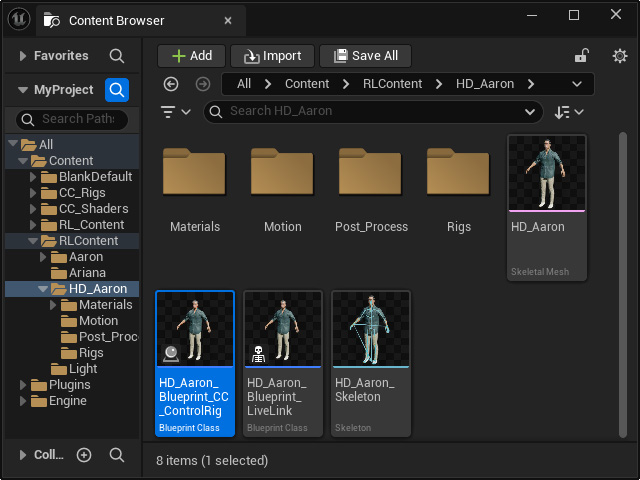Toggle the Content Browser lock icon
The width and height of the screenshot is (640, 480).
coord(582,56)
